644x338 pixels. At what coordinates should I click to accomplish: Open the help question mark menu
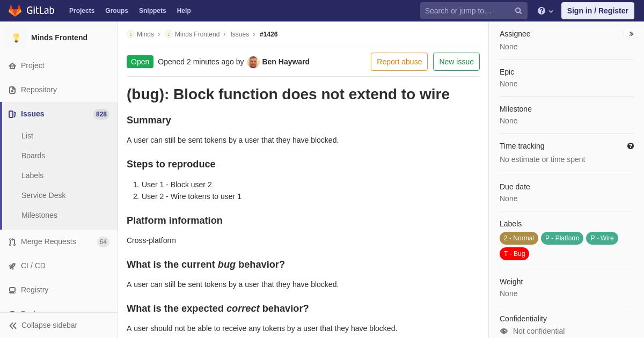(x=545, y=11)
